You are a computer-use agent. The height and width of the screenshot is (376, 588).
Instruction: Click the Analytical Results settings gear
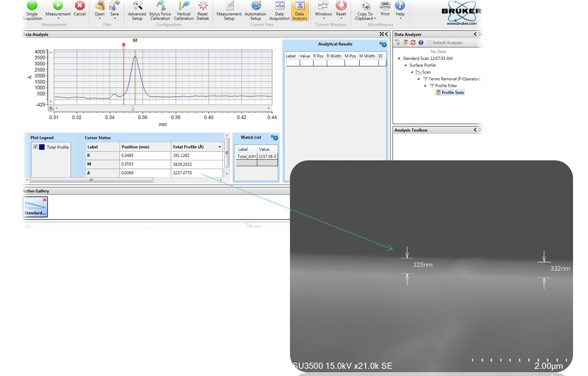click(x=383, y=44)
